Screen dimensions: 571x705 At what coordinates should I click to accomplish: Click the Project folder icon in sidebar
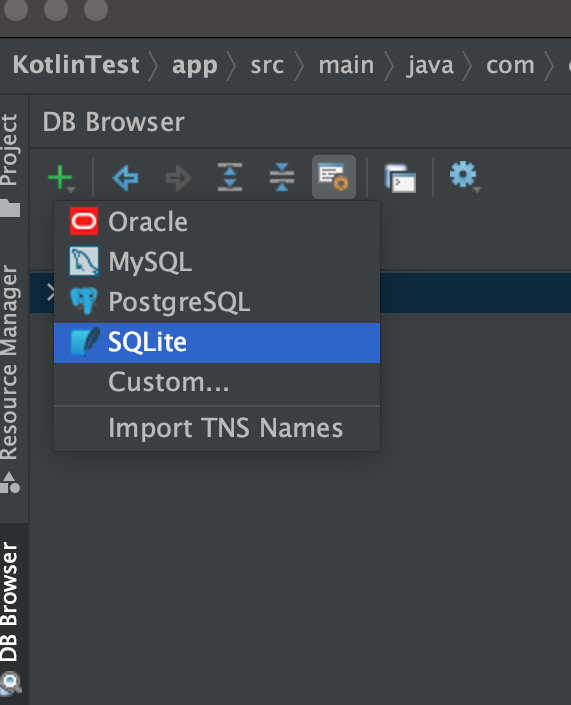pos(10,209)
